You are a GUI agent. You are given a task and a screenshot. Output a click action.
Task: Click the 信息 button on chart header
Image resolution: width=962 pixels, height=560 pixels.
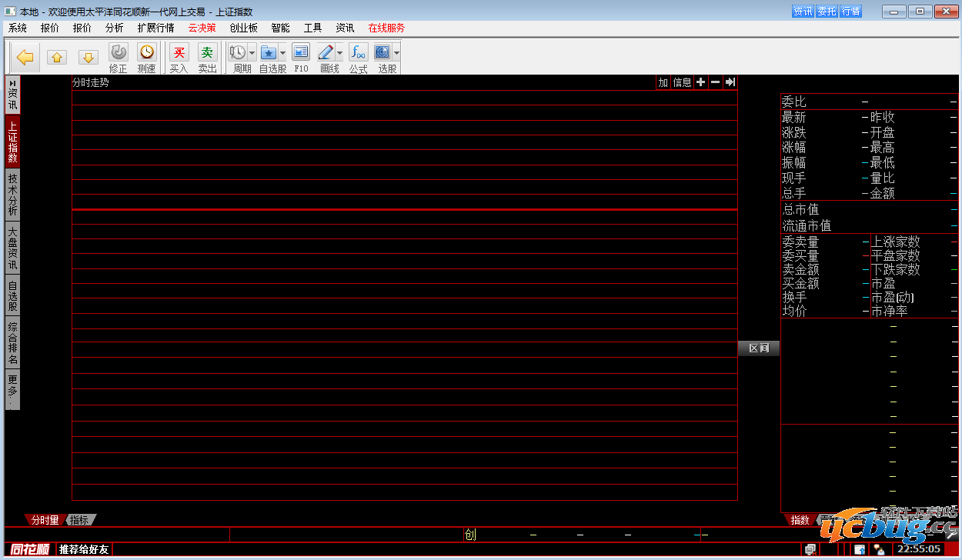[683, 82]
